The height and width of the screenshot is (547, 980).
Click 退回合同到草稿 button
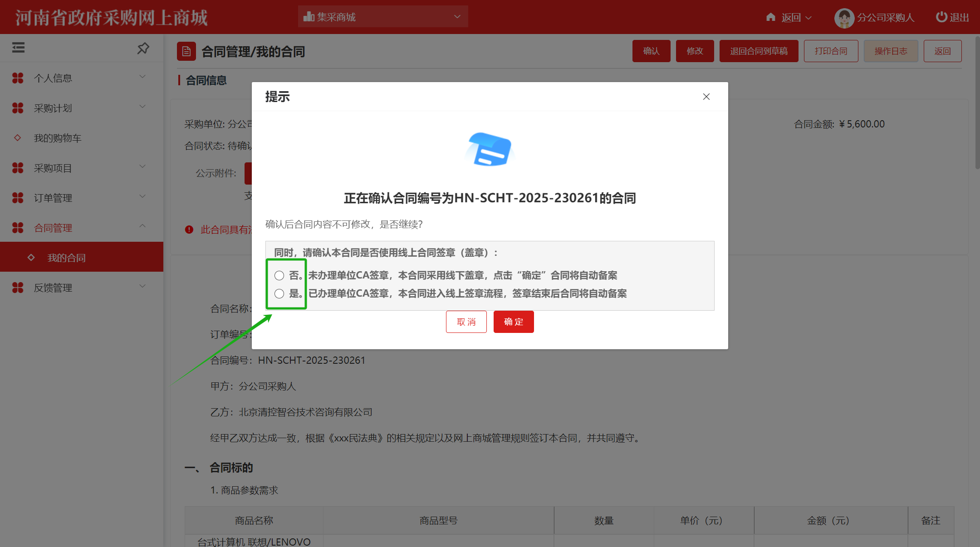759,51
